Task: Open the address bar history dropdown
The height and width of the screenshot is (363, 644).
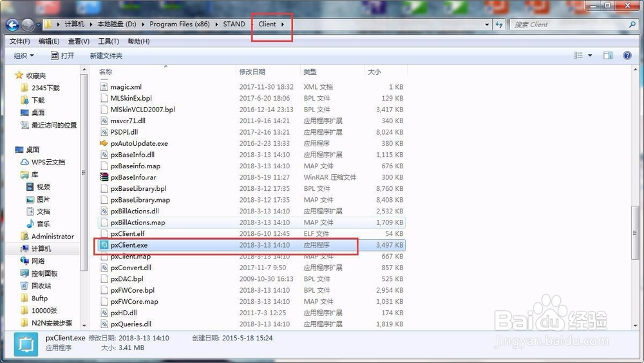Action: (x=487, y=25)
